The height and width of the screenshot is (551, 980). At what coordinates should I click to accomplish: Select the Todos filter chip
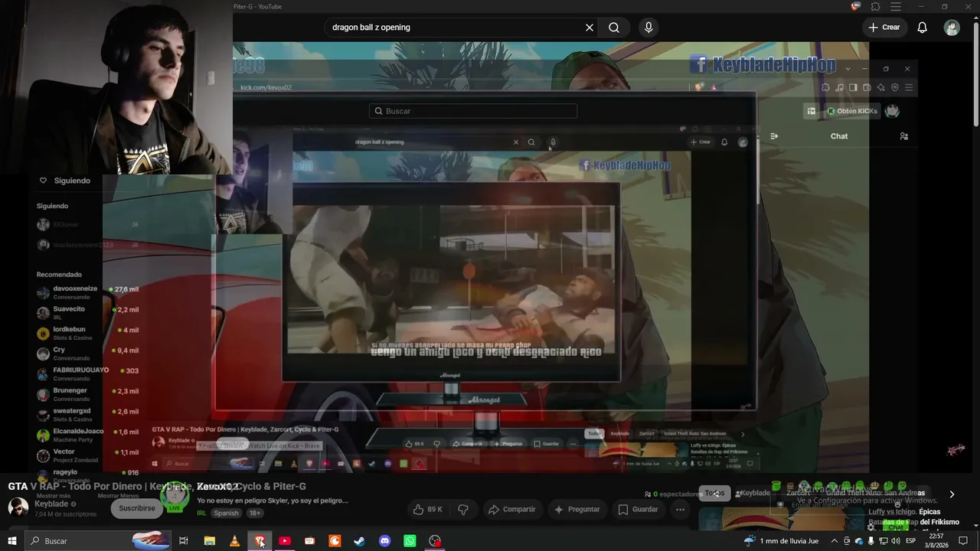coord(714,494)
